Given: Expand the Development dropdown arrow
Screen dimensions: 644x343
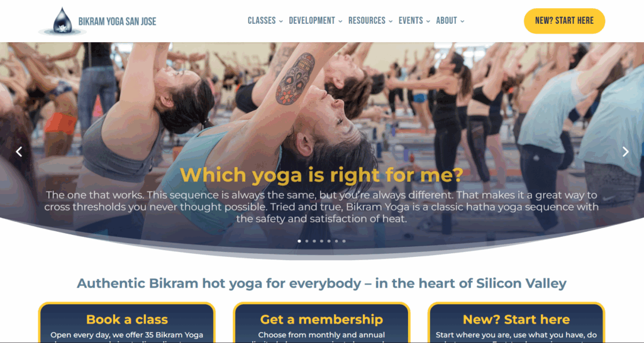Looking at the screenshot, I should pyautogui.click(x=340, y=21).
